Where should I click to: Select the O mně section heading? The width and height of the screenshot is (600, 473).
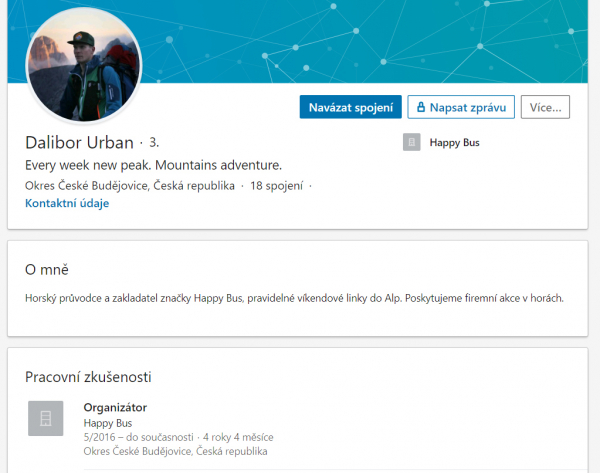(47, 270)
